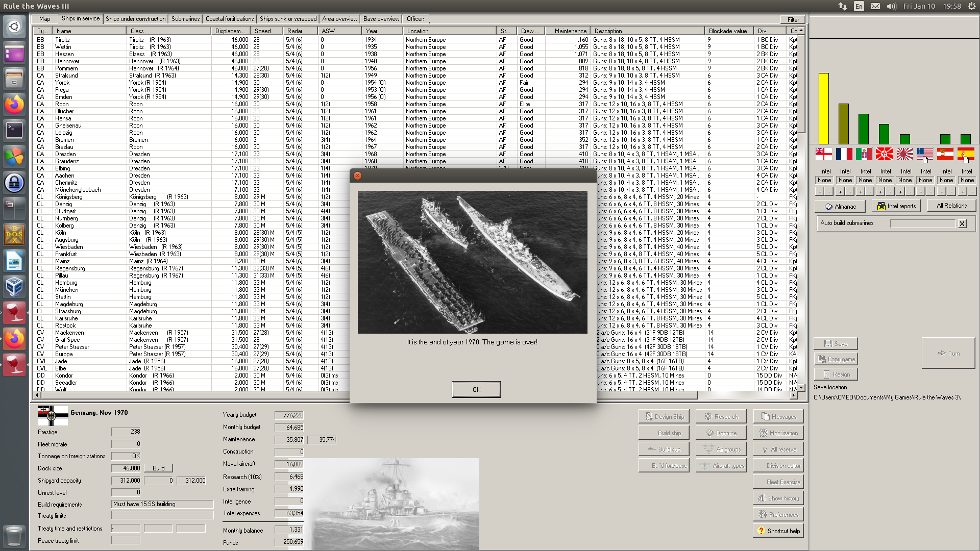
Task: Open the Area overview tab
Action: coord(339,19)
